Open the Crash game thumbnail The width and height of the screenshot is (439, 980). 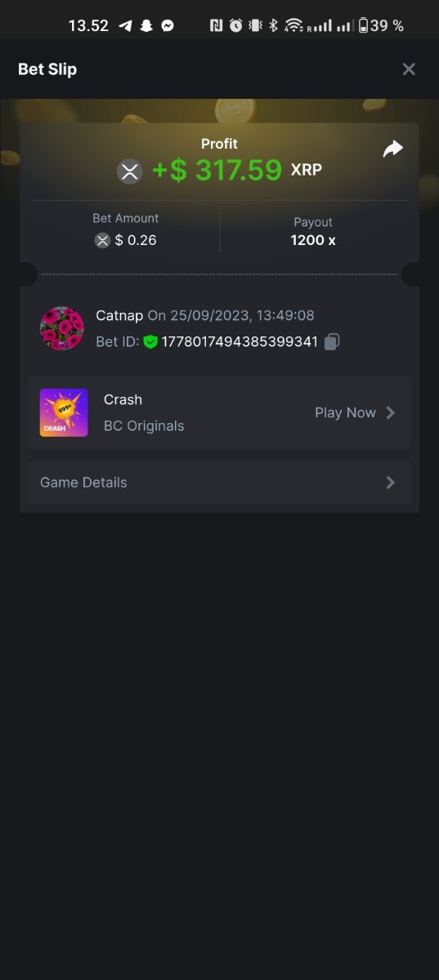(64, 412)
